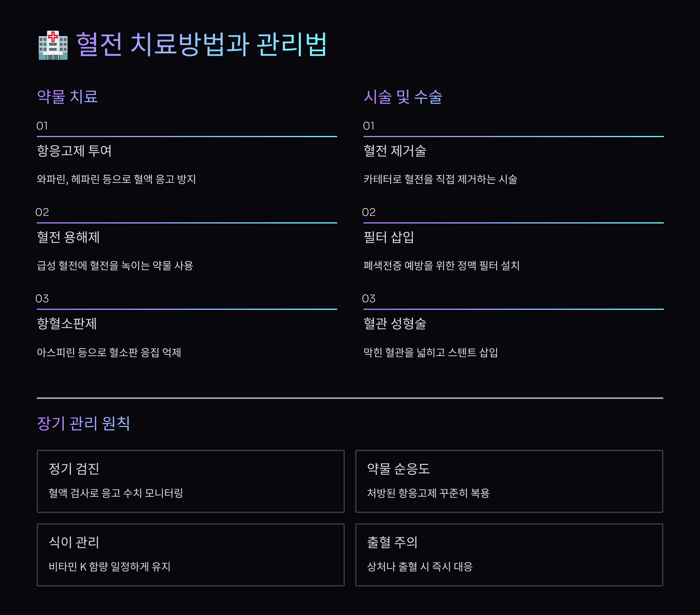Open the 정기 검진 card
The height and width of the screenshot is (615, 700).
point(190,481)
